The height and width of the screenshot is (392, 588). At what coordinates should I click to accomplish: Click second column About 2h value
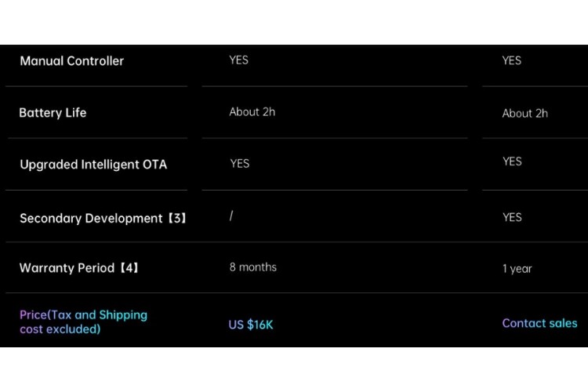[x=524, y=114]
